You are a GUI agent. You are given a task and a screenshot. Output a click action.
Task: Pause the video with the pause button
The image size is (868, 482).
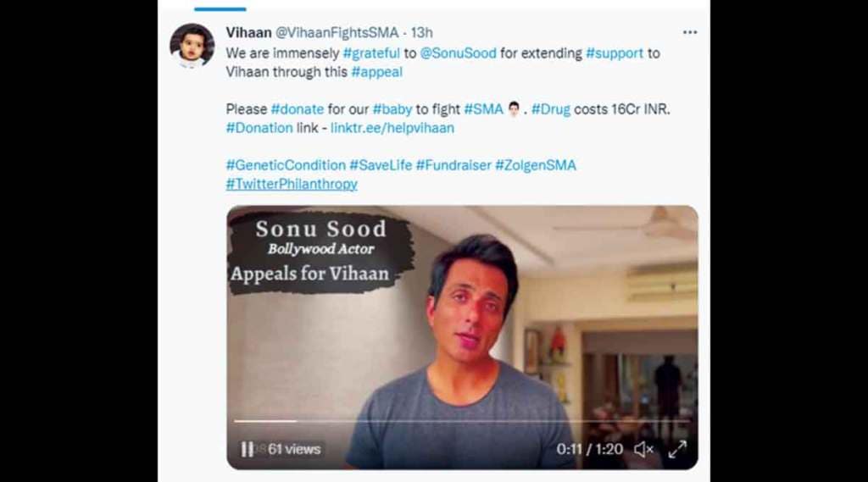247,449
